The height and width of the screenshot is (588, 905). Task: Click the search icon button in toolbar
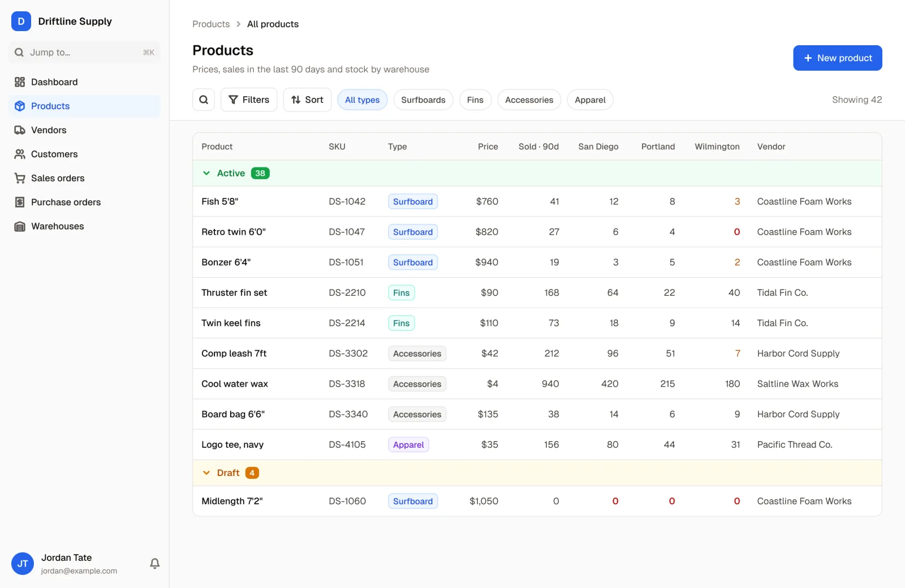pos(204,100)
